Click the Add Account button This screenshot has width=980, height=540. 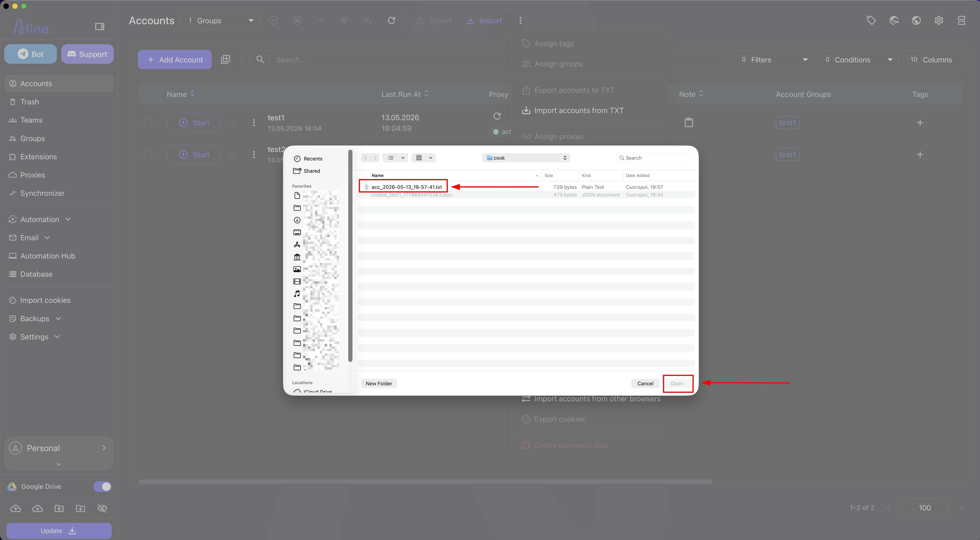(x=175, y=59)
